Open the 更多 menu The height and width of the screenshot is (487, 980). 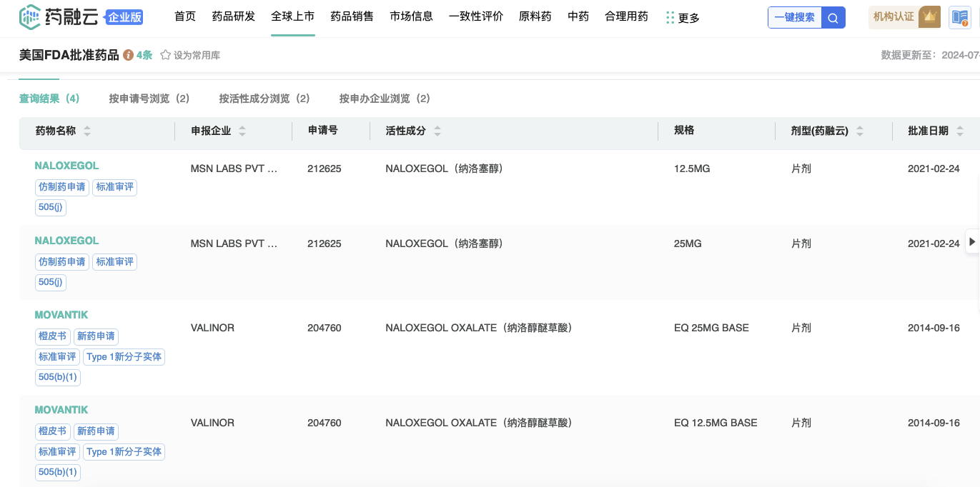[x=689, y=19]
